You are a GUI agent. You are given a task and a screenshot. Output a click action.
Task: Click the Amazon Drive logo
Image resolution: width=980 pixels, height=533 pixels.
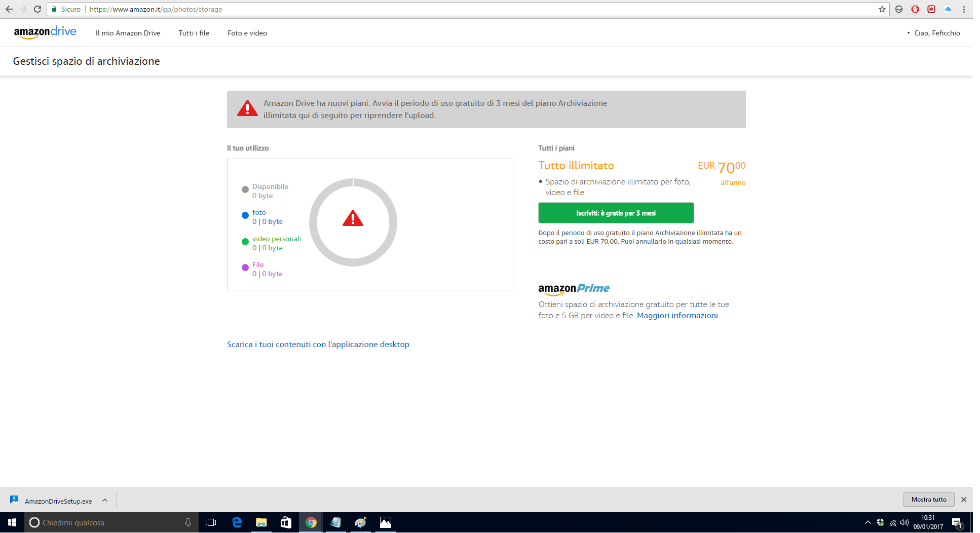pos(45,32)
